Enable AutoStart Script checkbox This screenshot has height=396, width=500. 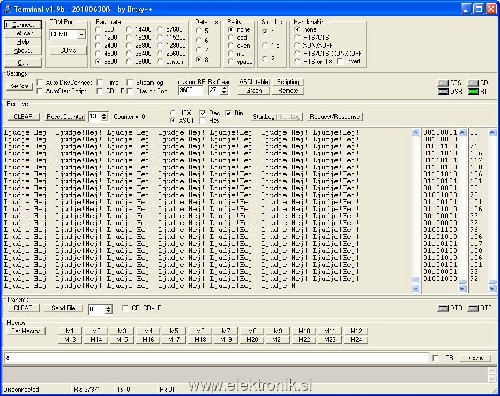click(40, 91)
